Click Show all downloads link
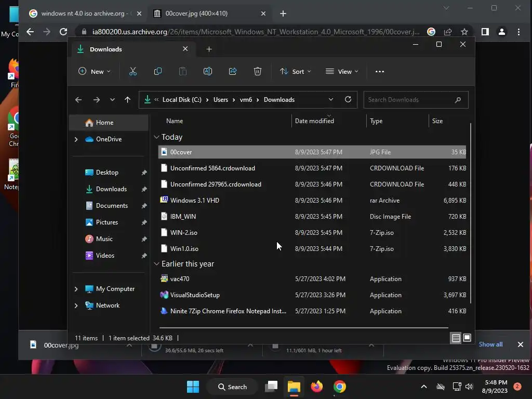The image size is (532, 399). click(x=490, y=344)
